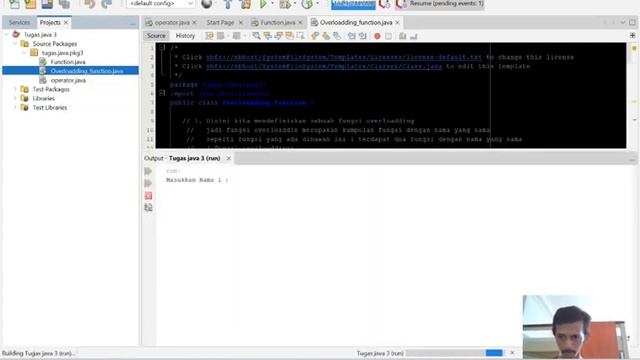Open the Profile project dropdown arrow

[317, 4]
